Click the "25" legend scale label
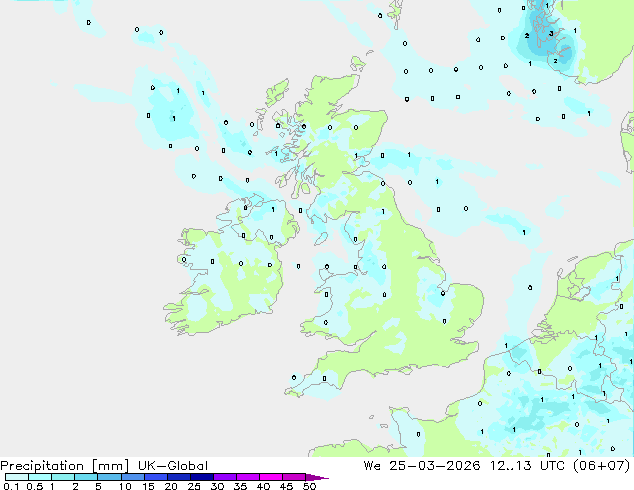The image size is (634, 490). pos(194,486)
